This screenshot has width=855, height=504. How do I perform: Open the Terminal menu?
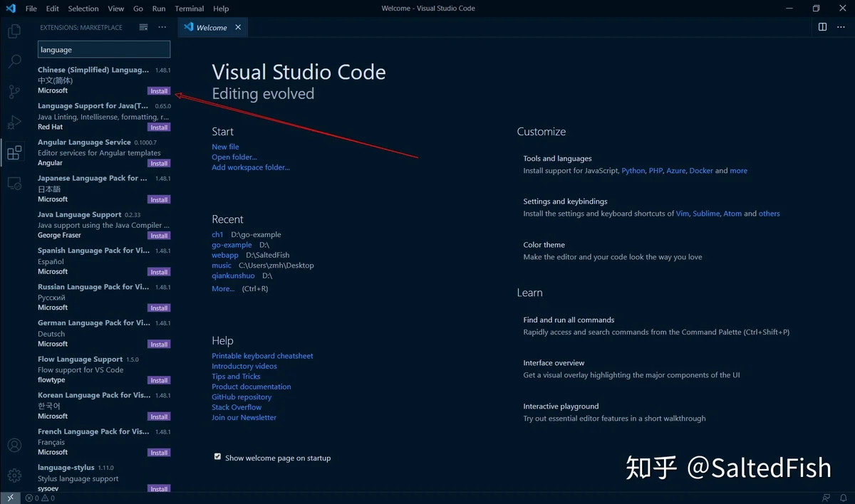click(190, 9)
